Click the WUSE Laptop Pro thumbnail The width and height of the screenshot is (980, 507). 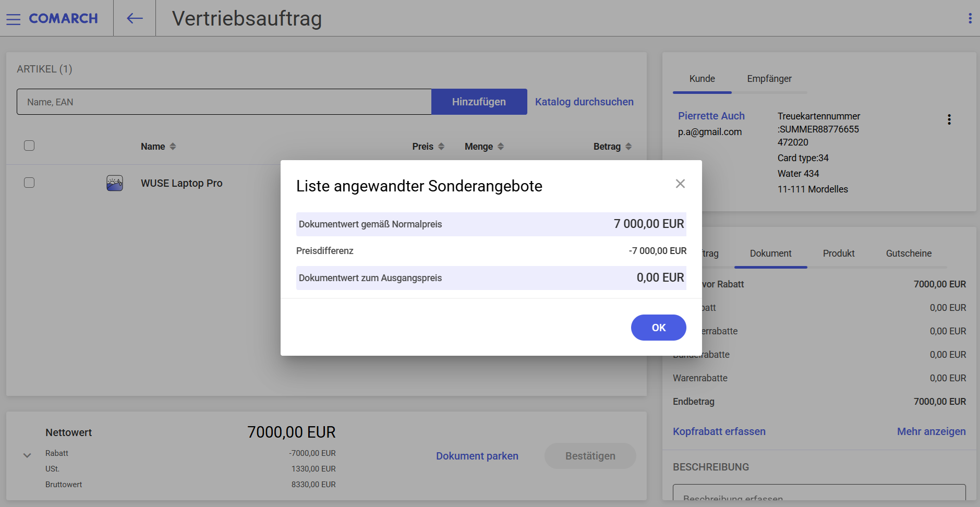[x=115, y=183]
